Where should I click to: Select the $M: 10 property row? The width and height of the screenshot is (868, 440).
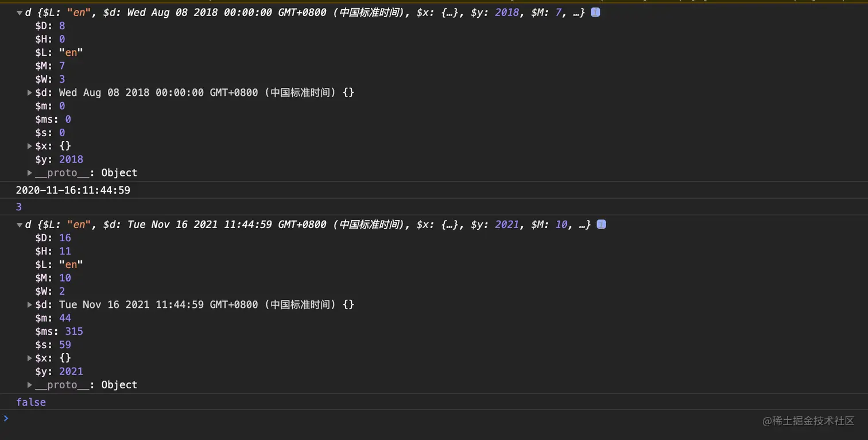click(x=53, y=278)
